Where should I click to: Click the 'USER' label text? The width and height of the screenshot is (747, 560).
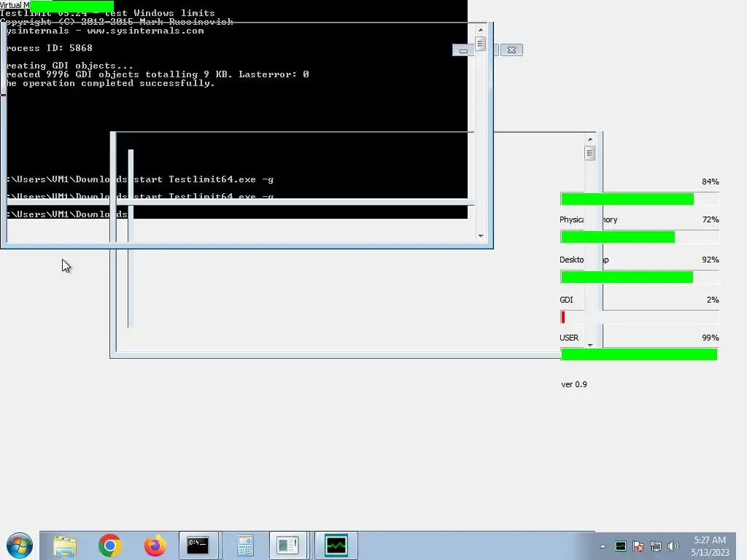pyautogui.click(x=569, y=338)
